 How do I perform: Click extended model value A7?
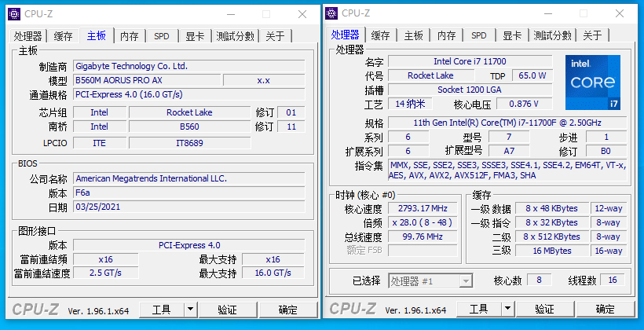click(509, 151)
